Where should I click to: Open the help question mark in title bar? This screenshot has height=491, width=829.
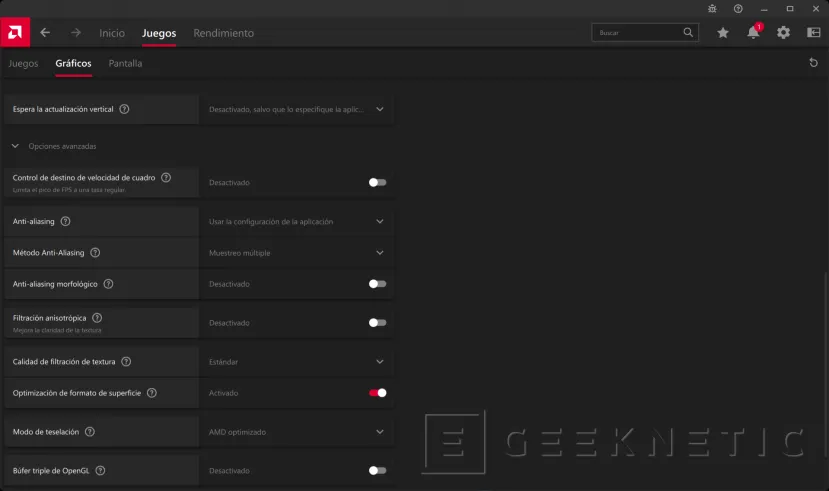pyautogui.click(x=738, y=8)
